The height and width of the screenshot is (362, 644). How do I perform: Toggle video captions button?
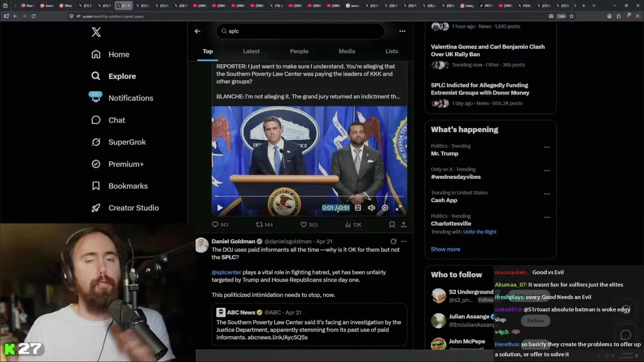coord(358,208)
